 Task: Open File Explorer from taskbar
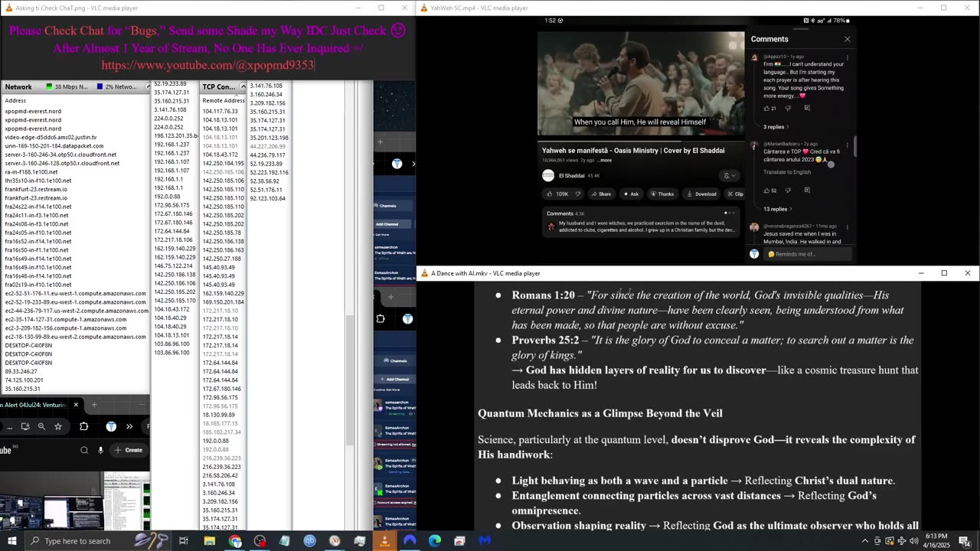209,541
